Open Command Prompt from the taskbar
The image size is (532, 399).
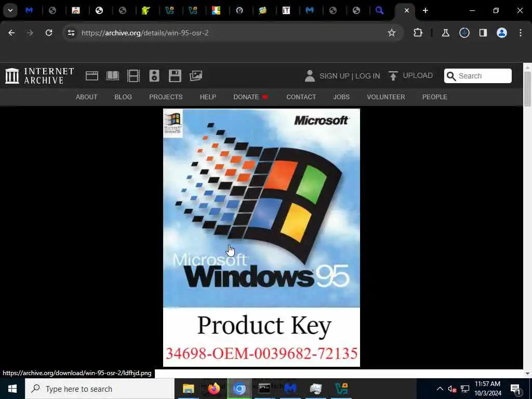[264, 389]
